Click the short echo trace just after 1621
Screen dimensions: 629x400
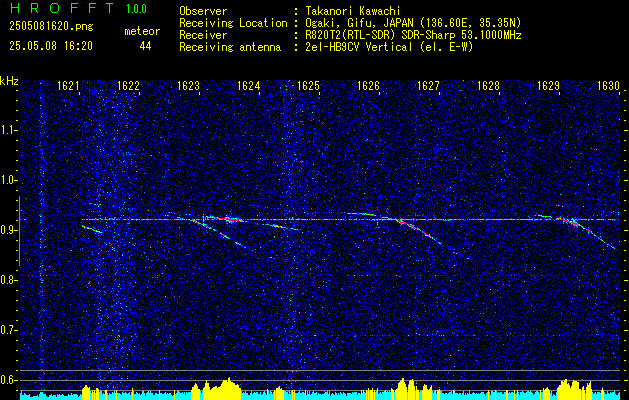pyautogui.click(x=92, y=229)
